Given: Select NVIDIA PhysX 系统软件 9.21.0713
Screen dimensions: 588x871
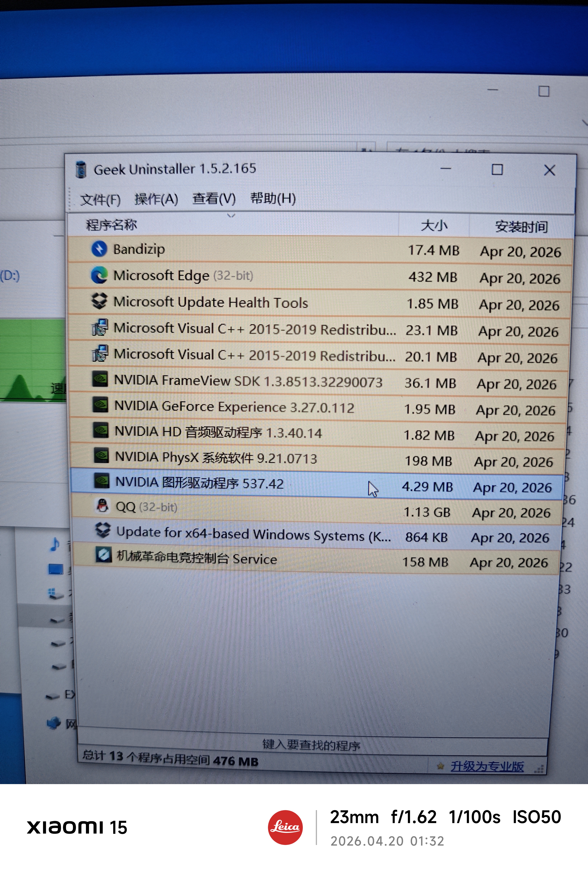Looking at the screenshot, I should 216,458.
